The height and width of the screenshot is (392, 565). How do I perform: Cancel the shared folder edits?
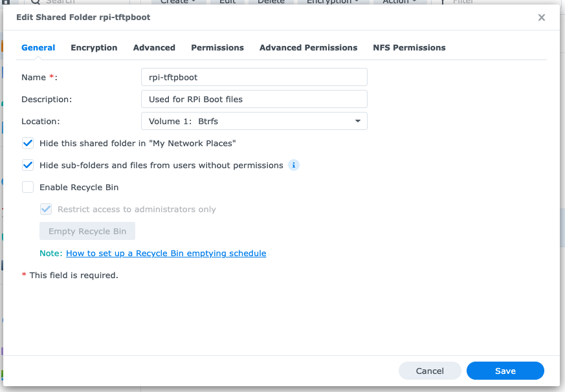(430, 371)
